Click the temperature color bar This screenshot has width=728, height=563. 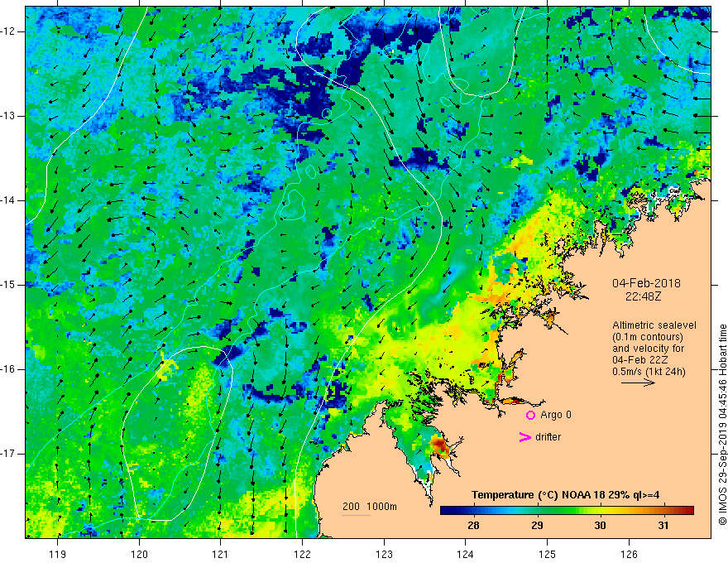[x=567, y=510]
